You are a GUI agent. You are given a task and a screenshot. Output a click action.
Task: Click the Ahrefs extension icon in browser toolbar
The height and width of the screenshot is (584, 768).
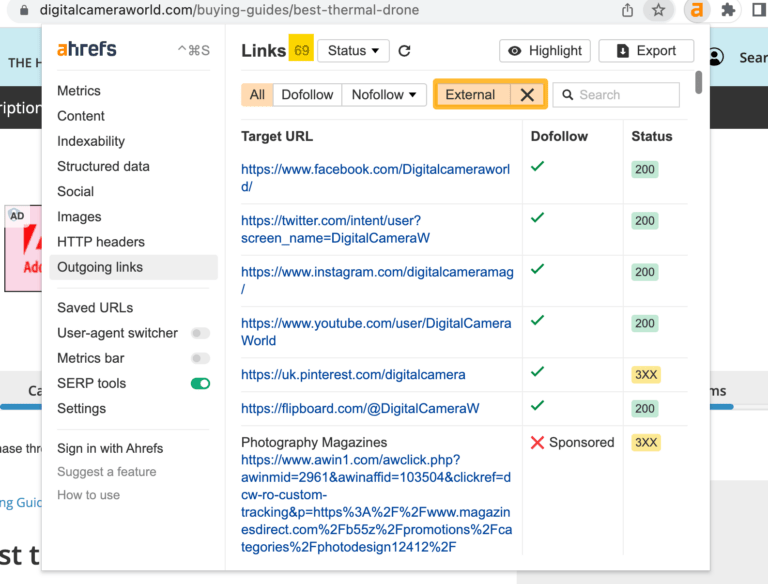tap(696, 10)
